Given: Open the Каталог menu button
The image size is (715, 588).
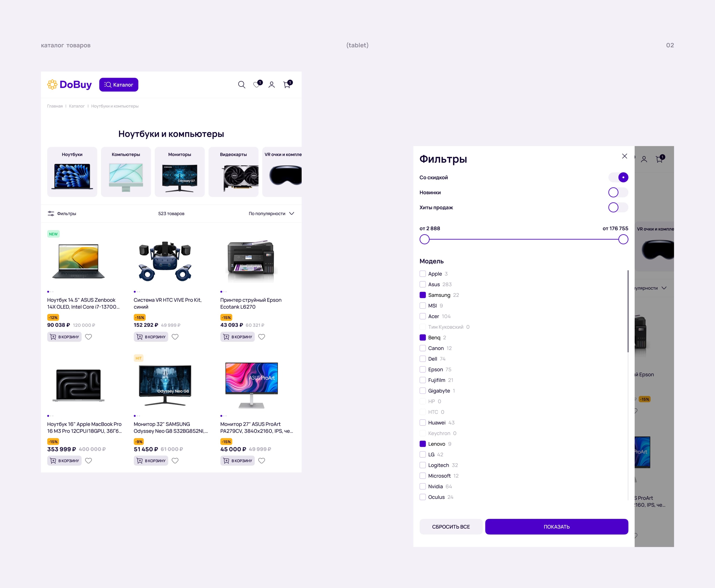Looking at the screenshot, I should point(118,85).
